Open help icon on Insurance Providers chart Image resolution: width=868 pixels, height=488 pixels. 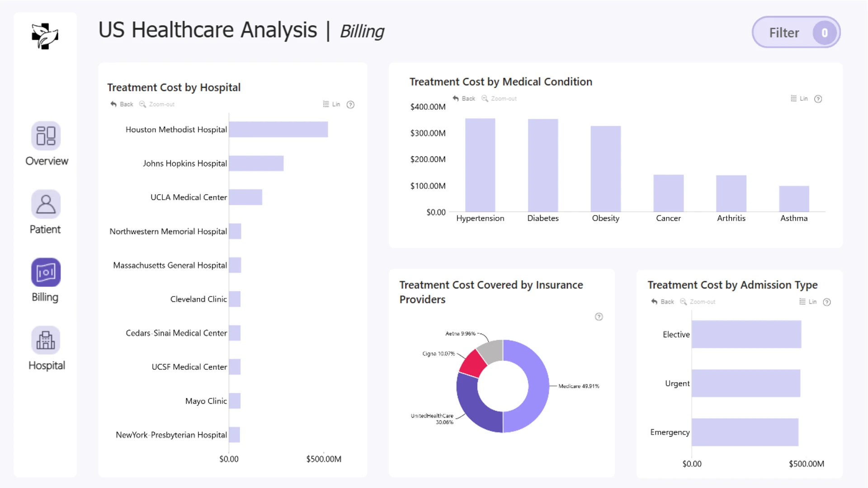(599, 317)
